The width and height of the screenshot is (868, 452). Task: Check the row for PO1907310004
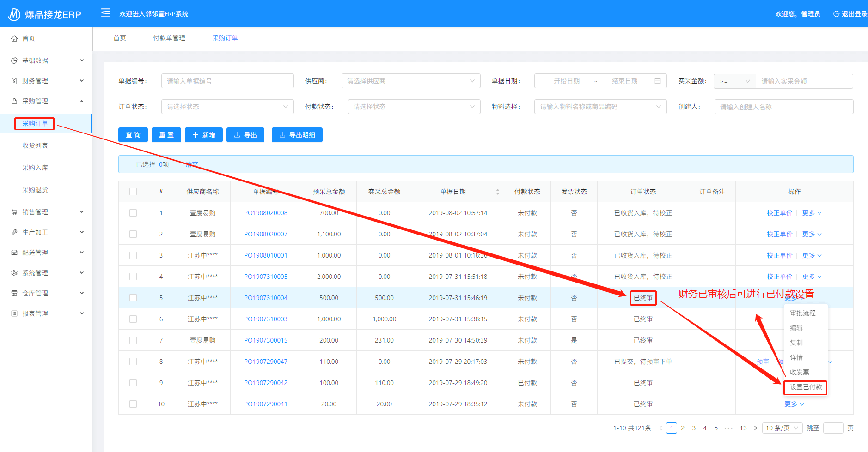pos(133,298)
